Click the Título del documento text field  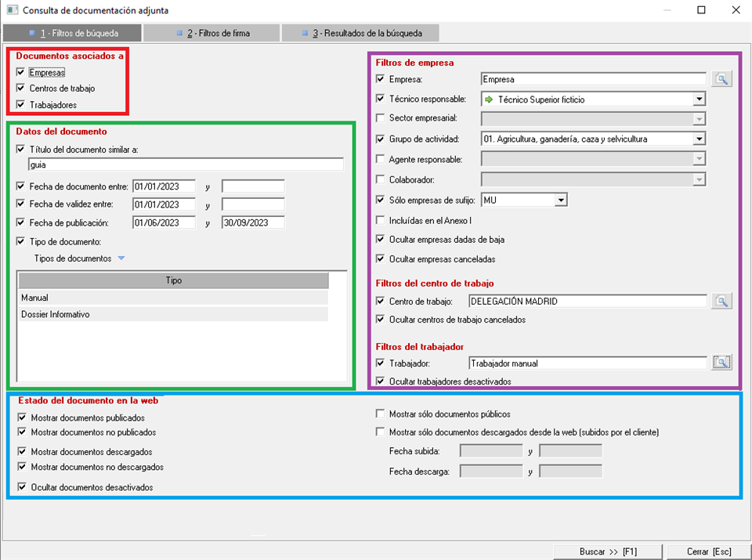pyautogui.click(x=186, y=165)
